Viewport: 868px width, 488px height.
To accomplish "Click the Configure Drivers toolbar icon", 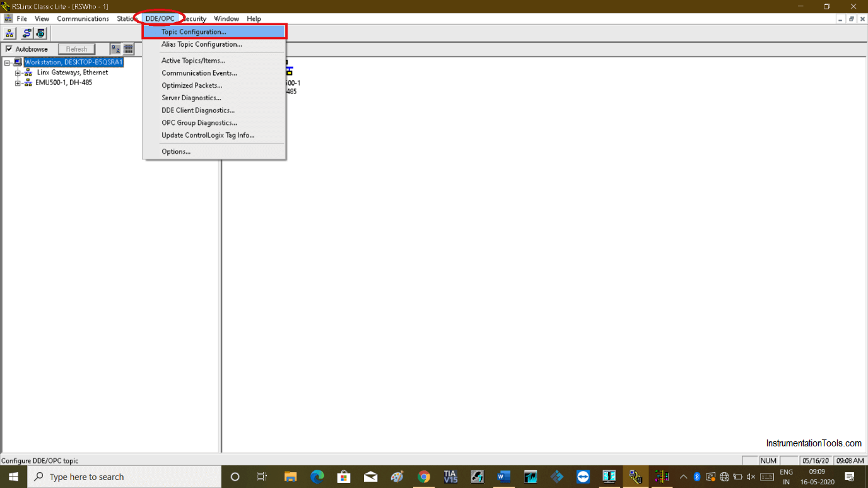I will tap(26, 33).
